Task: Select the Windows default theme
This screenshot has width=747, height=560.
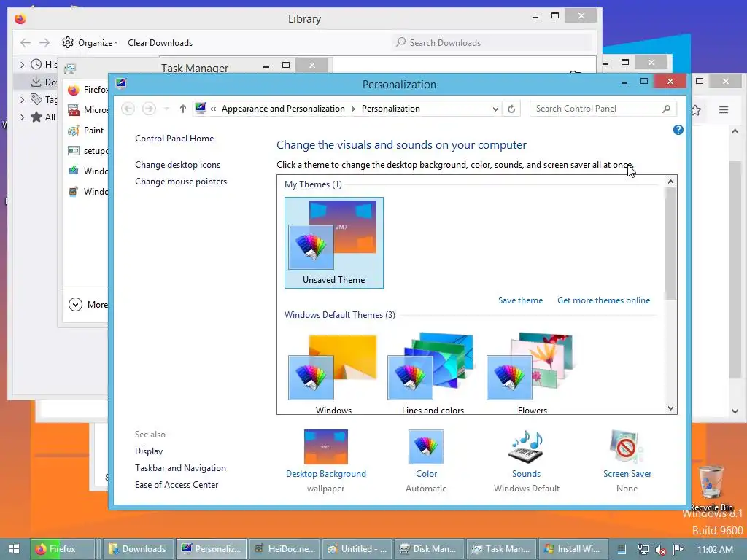Action: pos(333,372)
